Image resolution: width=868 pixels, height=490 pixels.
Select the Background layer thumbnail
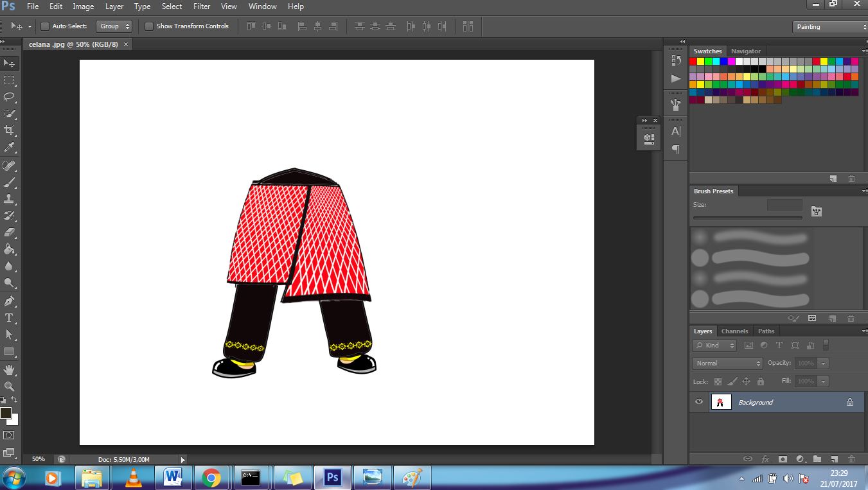721,402
